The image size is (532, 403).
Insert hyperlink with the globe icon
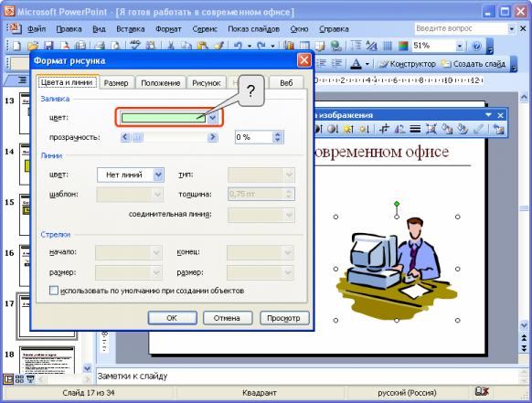(x=335, y=46)
